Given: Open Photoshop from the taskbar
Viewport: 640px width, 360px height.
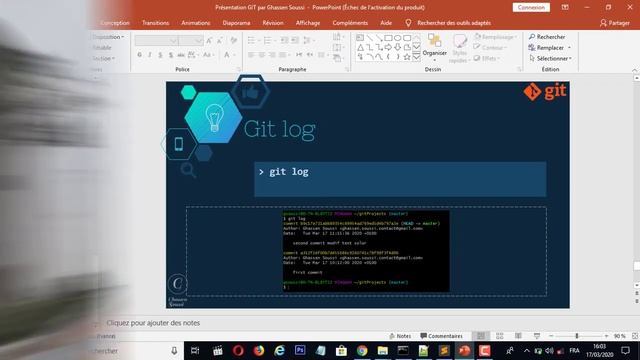Looking at the screenshot, I should 300,351.
